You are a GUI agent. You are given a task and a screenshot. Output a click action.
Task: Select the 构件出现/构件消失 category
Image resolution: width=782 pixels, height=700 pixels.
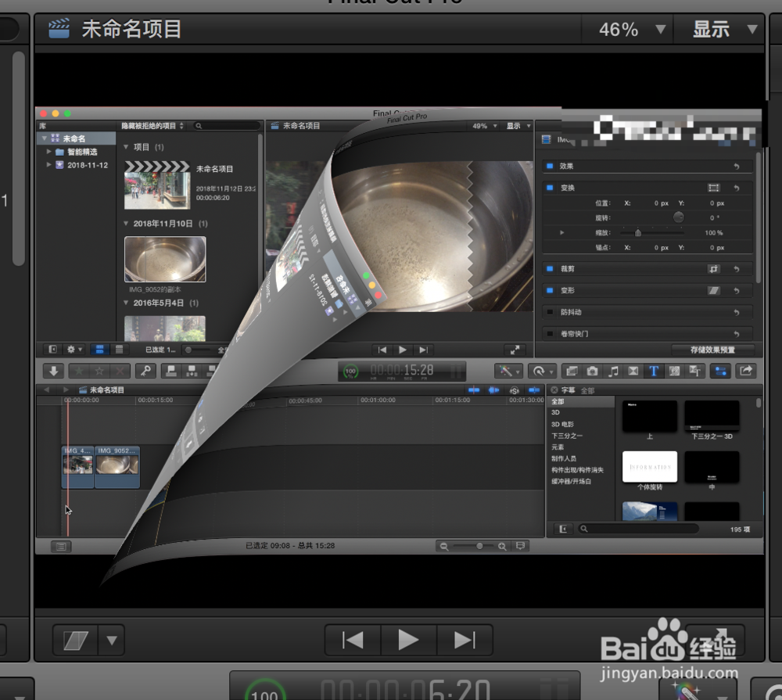tap(577, 470)
